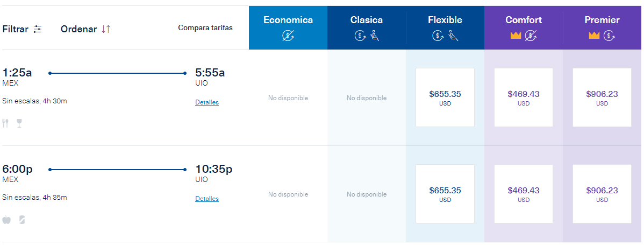Click the non-refundable icon under Economica
The height and width of the screenshot is (245, 644).
pyautogui.click(x=288, y=36)
